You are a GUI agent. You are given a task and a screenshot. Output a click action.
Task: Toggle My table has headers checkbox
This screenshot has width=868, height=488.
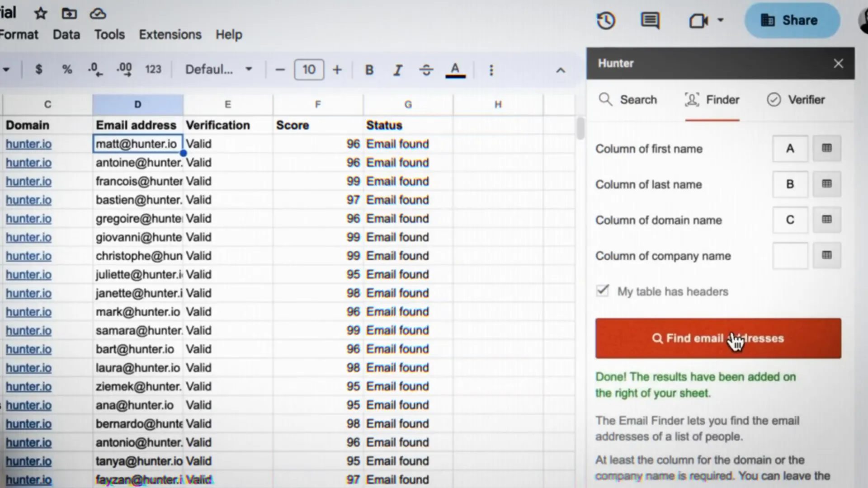[x=603, y=291]
